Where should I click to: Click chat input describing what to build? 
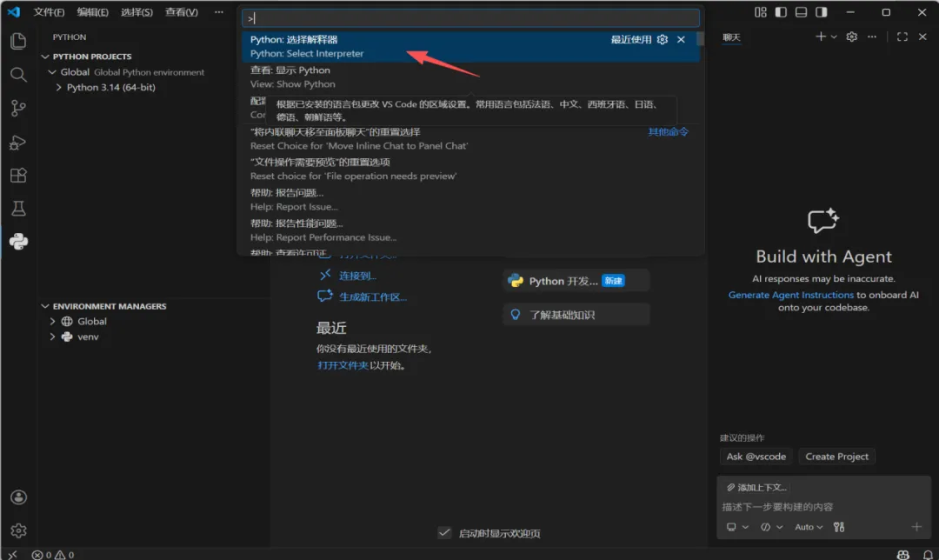pyautogui.click(x=823, y=507)
